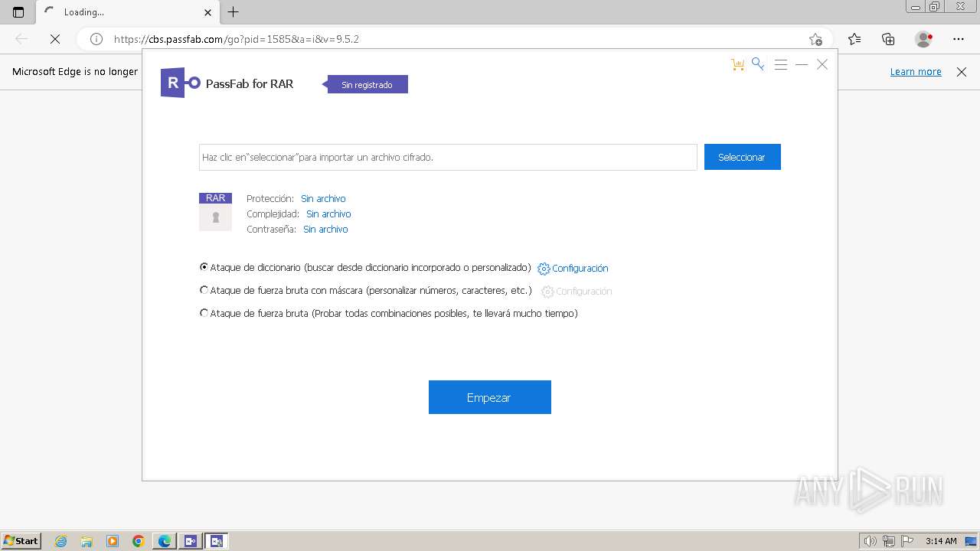Screen dimensions: 980x551
Task: Click Complejidad value Sin archivo
Action: point(328,214)
